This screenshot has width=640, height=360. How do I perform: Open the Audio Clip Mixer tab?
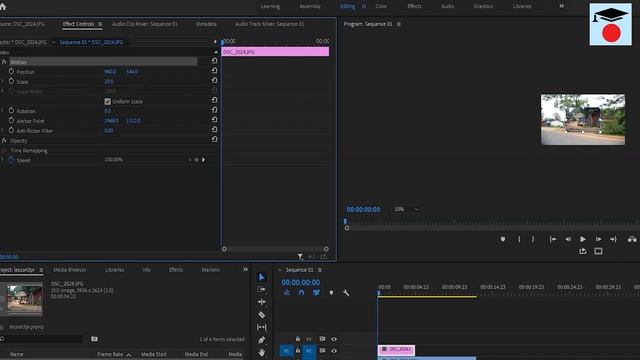point(145,24)
